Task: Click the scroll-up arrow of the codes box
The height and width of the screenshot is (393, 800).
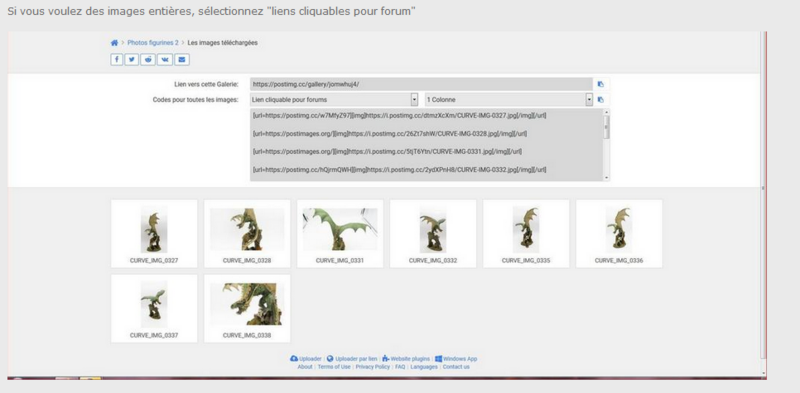Action: coord(607,112)
